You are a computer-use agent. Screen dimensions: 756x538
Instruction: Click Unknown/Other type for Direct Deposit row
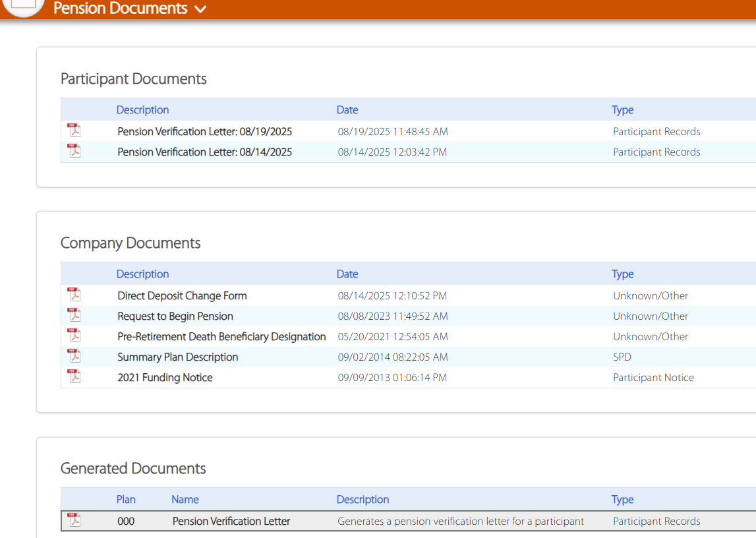651,295
